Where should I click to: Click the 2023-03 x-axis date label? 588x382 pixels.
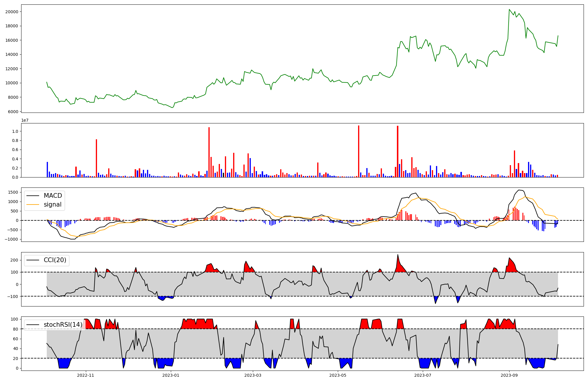pos(253,375)
